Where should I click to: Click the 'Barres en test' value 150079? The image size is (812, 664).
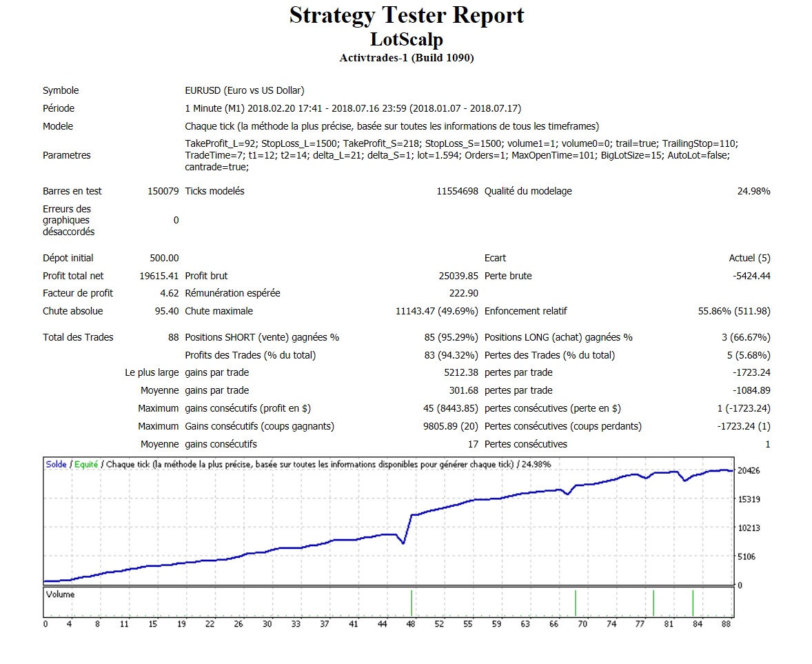163,191
